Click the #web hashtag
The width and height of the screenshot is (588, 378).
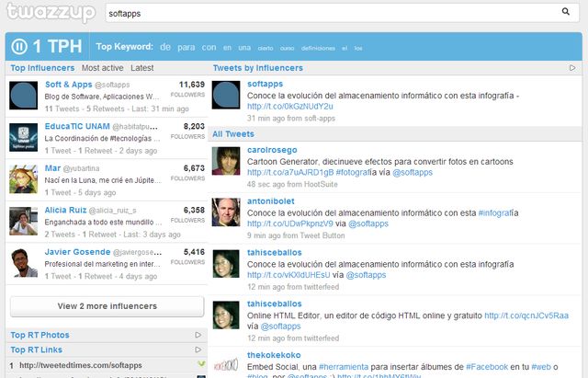coord(541,367)
